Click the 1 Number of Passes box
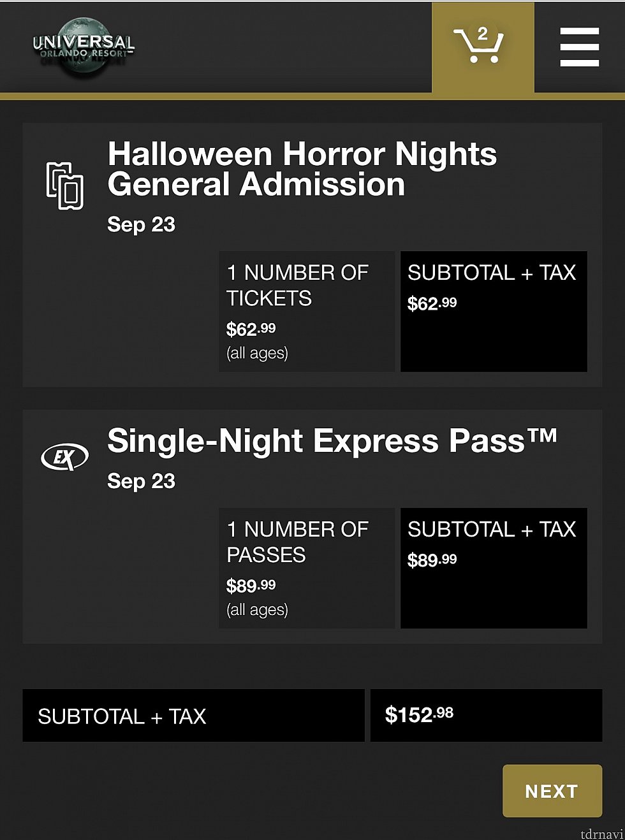Screen dimensions: 625x840 click(307, 568)
